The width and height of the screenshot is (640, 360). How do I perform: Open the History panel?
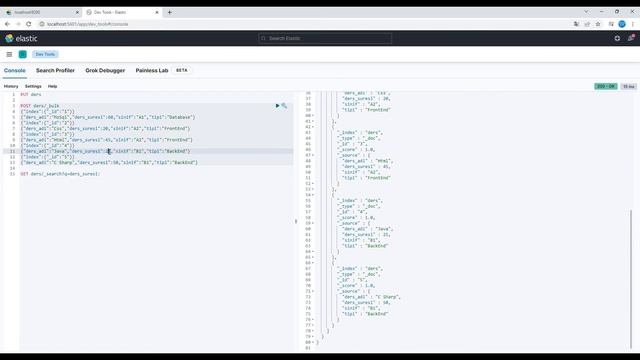coord(11,87)
